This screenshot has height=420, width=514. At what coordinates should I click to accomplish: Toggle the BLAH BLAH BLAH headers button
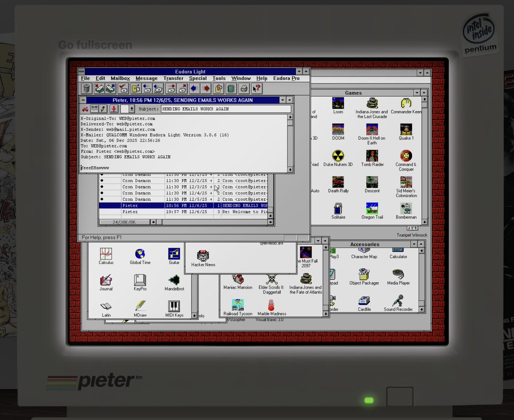pos(94,109)
